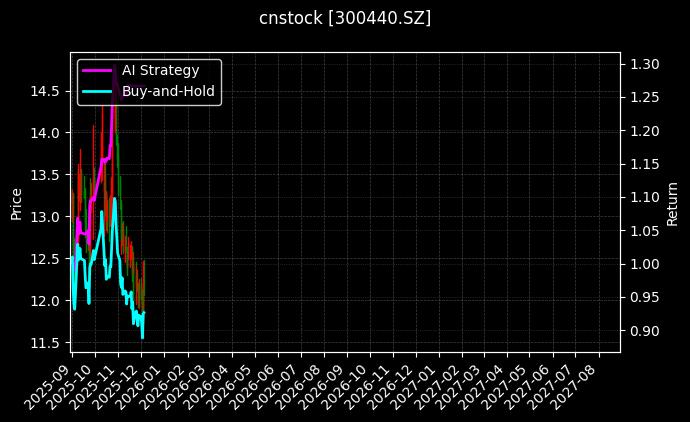Click the 1.00 return tick label
Viewport: 690px width, 422px height.
point(644,264)
